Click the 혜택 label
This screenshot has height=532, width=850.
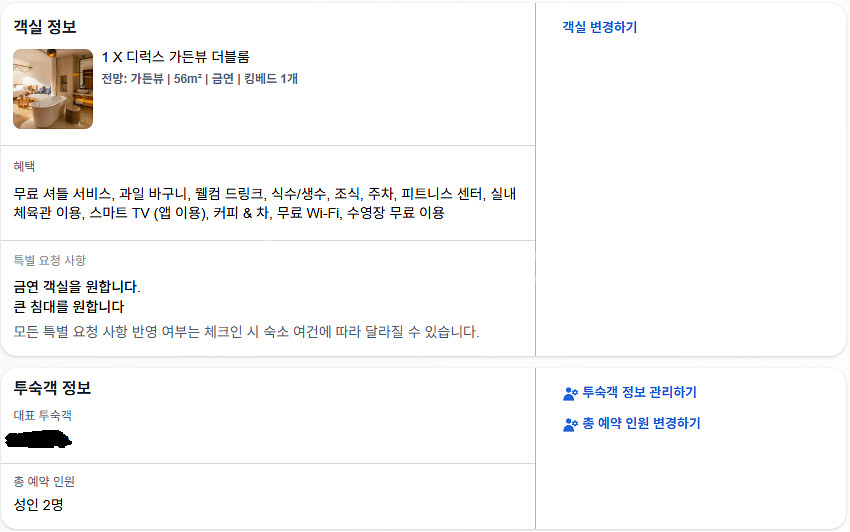click(x=25, y=166)
